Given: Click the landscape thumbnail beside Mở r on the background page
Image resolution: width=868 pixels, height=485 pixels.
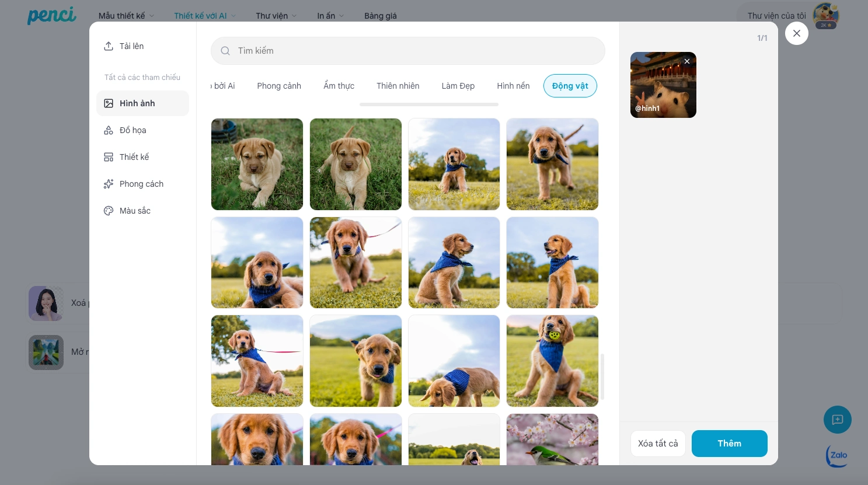Looking at the screenshot, I should (x=46, y=353).
